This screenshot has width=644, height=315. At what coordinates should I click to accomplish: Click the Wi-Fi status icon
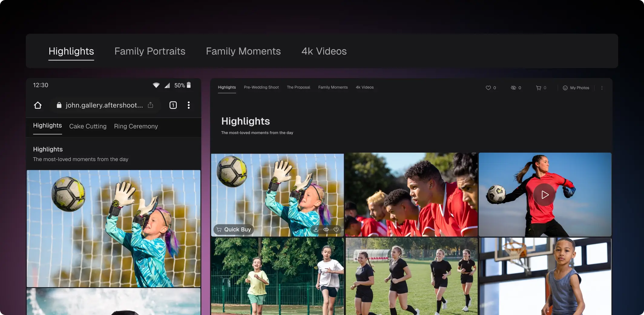click(156, 85)
